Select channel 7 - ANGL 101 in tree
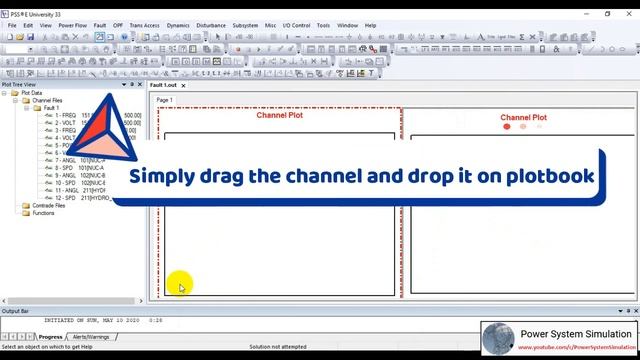The height and width of the screenshot is (360, 640). coord(80,160)
